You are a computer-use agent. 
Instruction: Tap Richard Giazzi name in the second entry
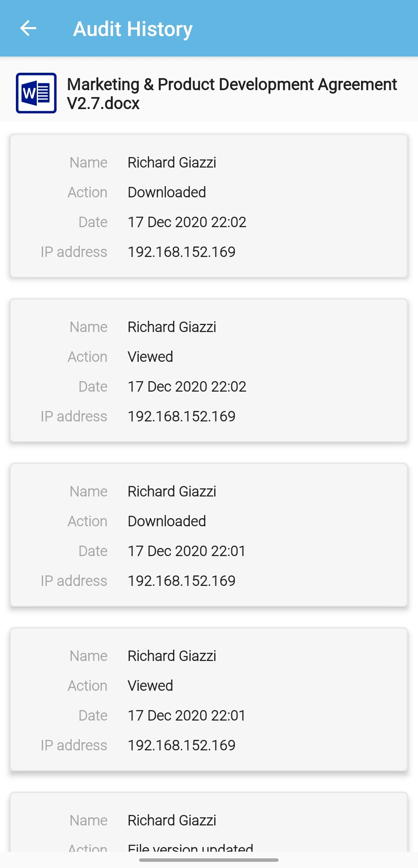click(x=172, y=327)
